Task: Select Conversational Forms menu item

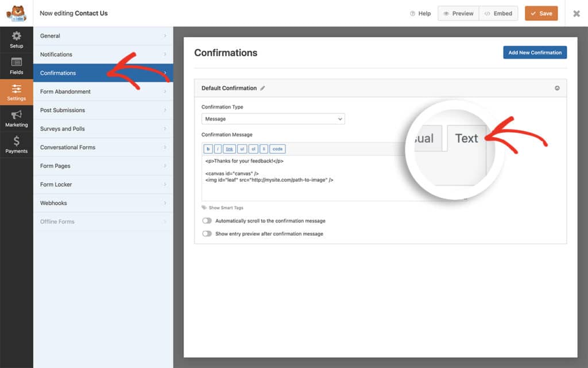Action: pyautogui.click(x=103, y=147)
